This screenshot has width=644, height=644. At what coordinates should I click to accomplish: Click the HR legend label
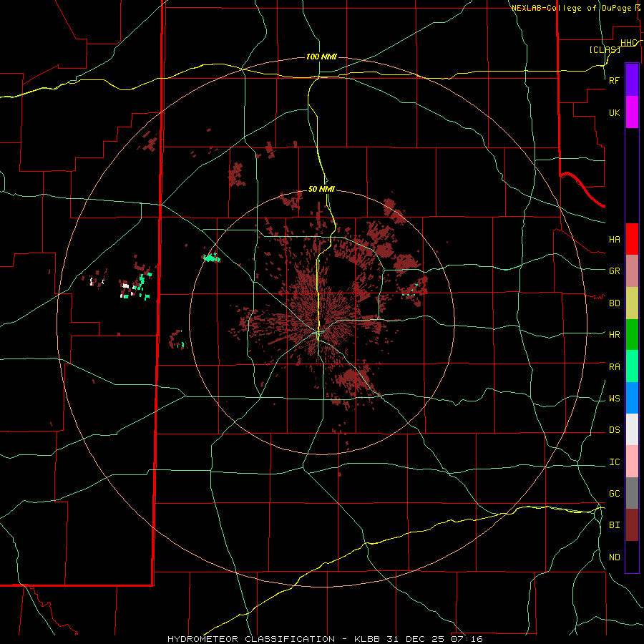pos(615,335)
